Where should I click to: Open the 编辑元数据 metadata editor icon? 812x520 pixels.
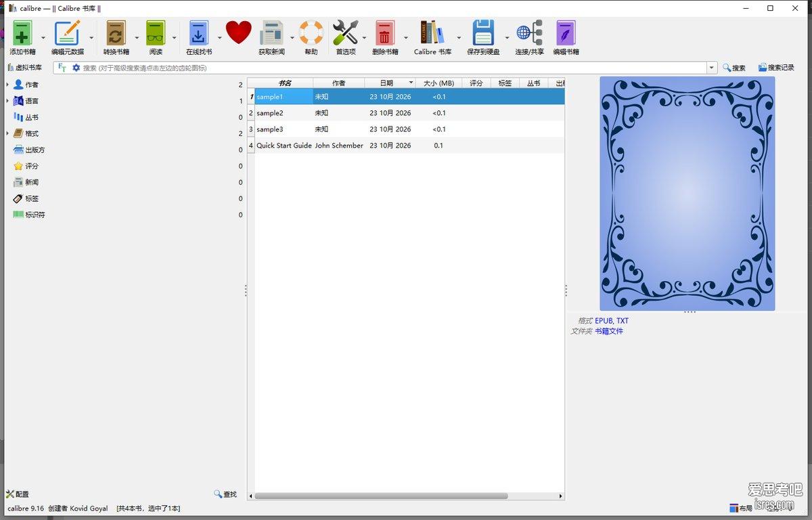click(67, 33)
